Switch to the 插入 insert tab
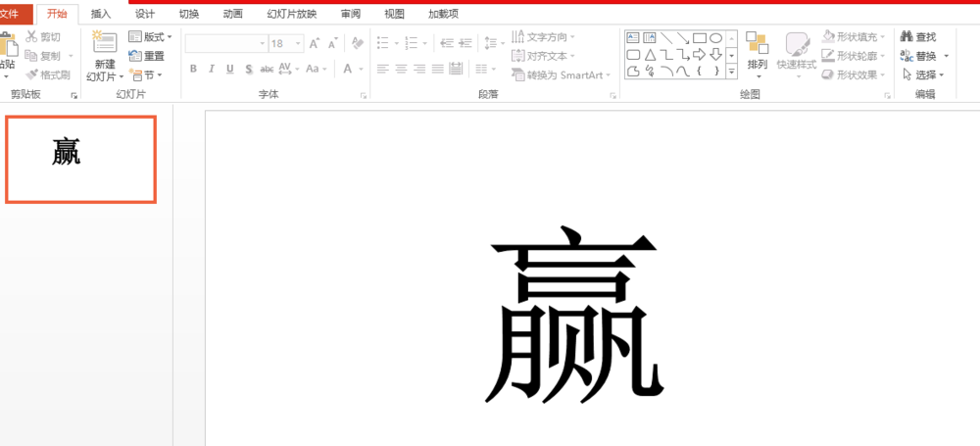This screenshot has height=446, width=980. [101, 14]
